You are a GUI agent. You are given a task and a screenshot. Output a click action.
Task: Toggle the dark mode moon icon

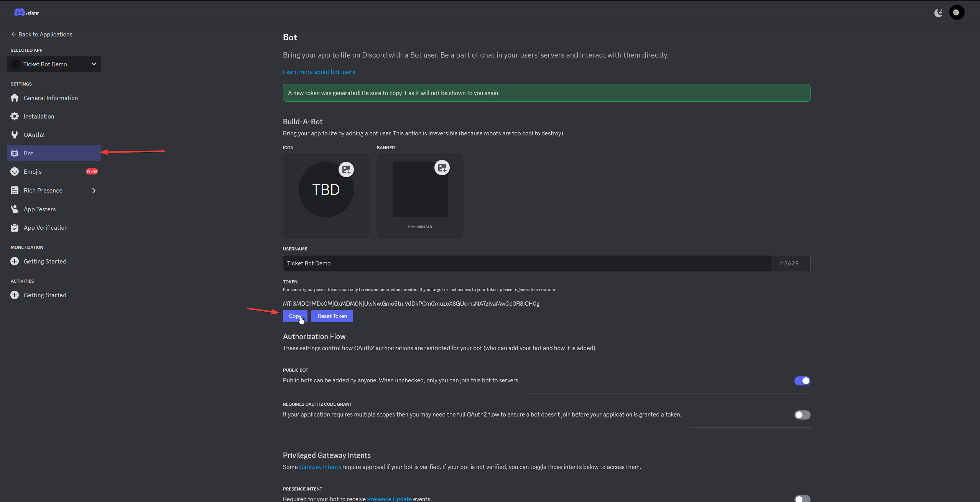pos(938,13)
